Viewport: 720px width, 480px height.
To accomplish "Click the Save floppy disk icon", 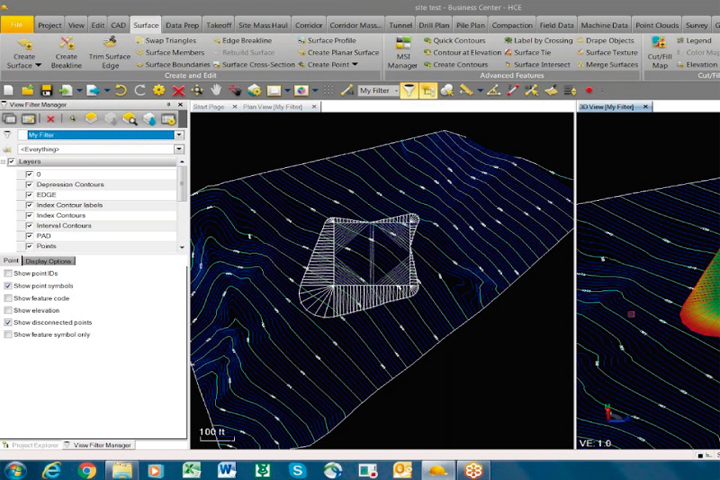I will point(46,90).
